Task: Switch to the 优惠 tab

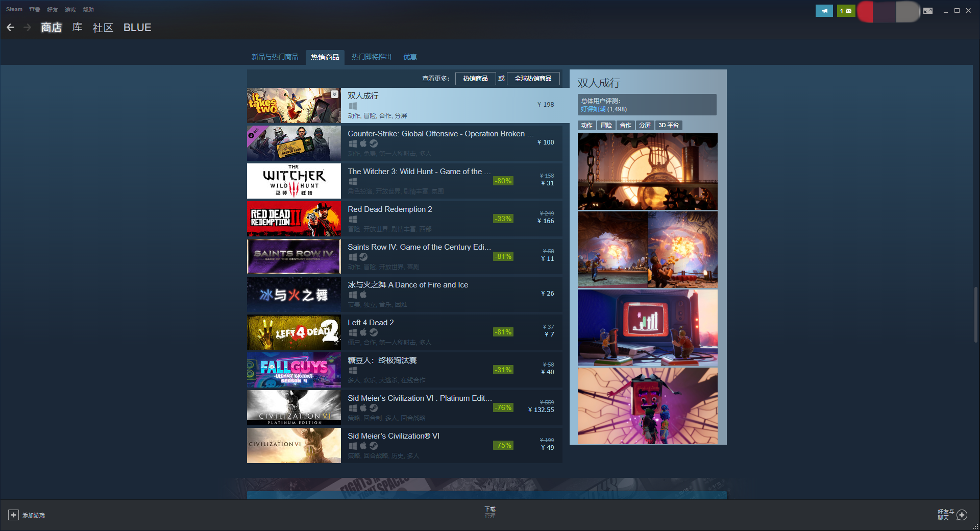Action: [x=410, y=57]
